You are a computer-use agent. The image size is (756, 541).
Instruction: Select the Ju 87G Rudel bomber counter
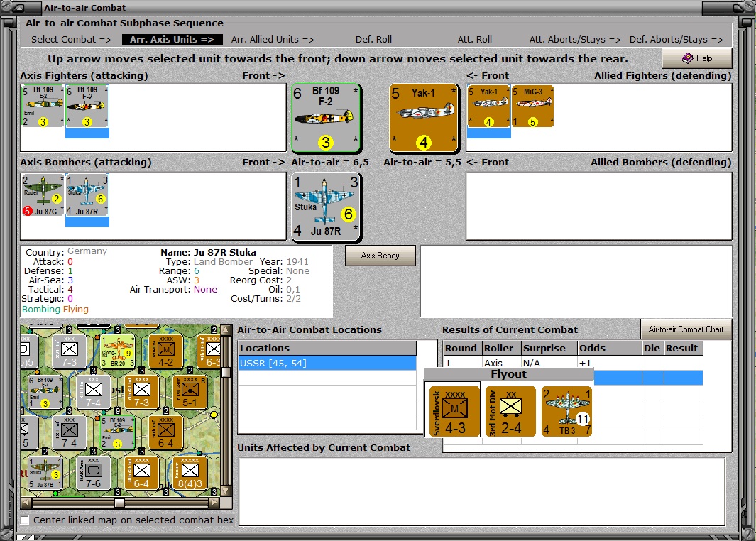tap(43, 195)
